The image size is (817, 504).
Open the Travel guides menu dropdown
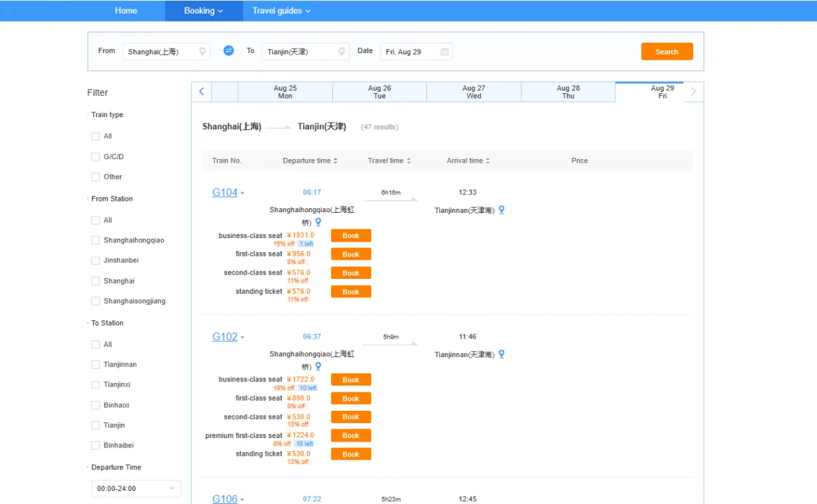coord(281,11)
